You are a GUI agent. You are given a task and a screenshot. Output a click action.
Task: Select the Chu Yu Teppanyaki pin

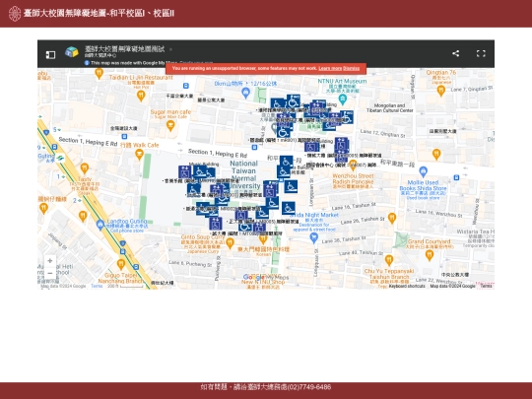pyautogui.click(x=389, y=260)
